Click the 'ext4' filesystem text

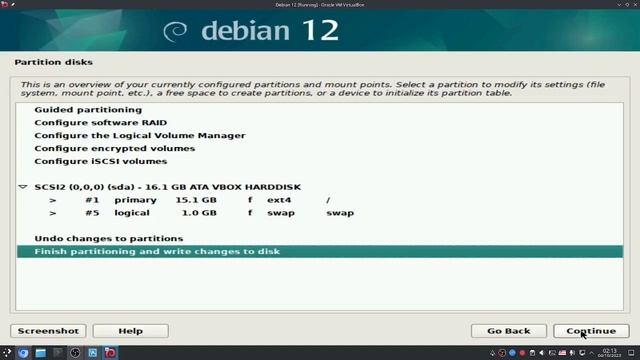(x=279, y=200)
